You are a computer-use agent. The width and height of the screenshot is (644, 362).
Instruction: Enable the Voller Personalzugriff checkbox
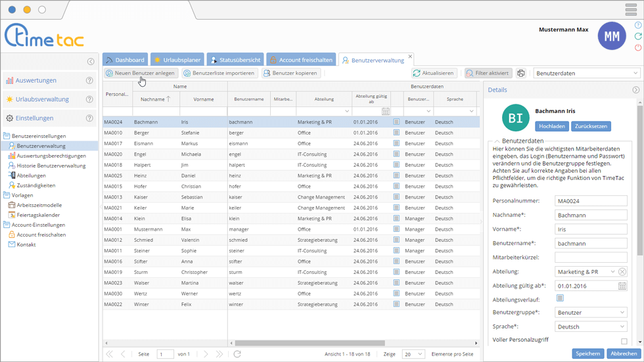[624, 341]
